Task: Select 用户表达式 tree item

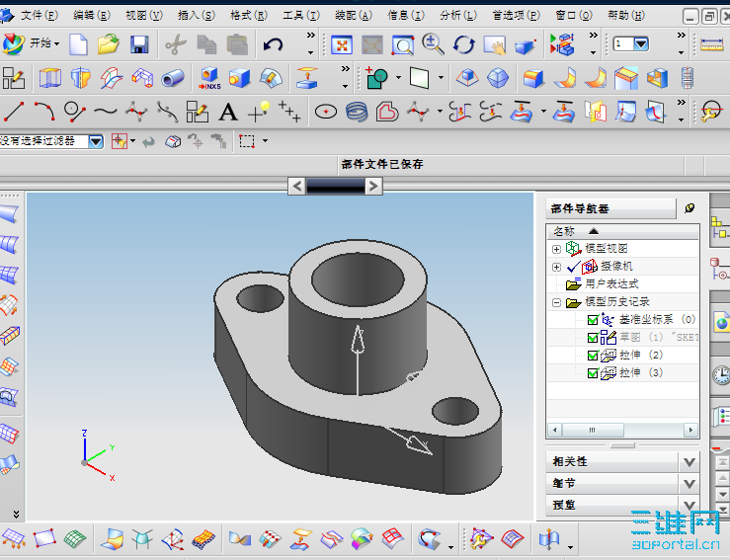Action: (x=611, y=284)
